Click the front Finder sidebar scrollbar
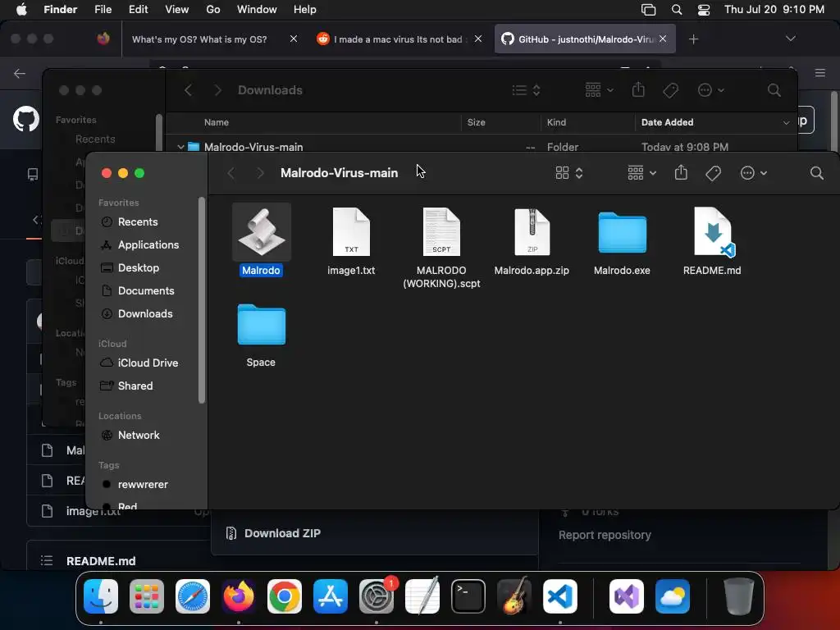 (202, 300)
